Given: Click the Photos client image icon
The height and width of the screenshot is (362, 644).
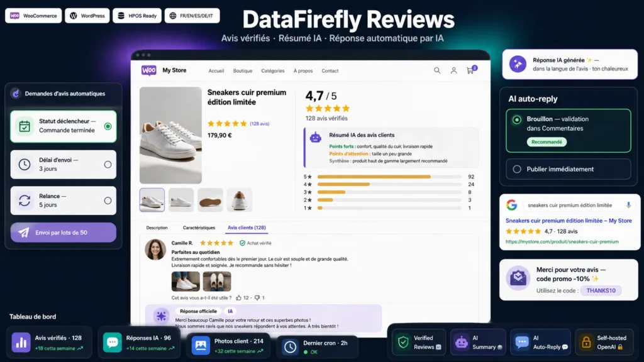Looking at the screenshot, I should (201, 345).
